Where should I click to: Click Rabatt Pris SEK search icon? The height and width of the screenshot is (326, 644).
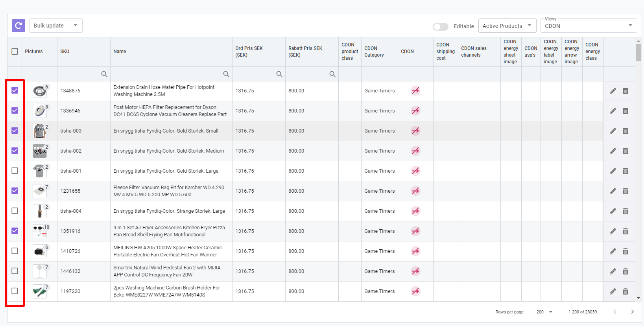tap(332, 74)
